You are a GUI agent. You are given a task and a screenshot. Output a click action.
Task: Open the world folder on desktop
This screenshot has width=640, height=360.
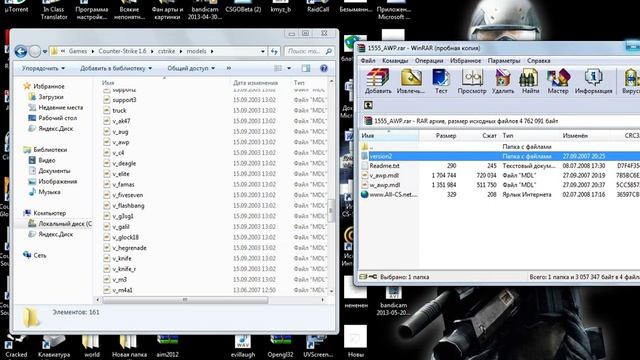pyautogui.click(x=91, y=346)
